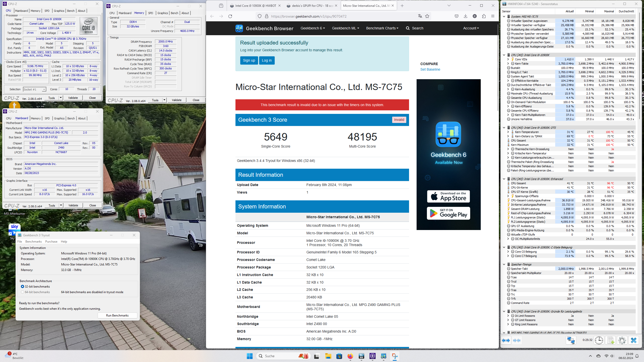Go back in the Firefox browser

[x=212, y=16]
